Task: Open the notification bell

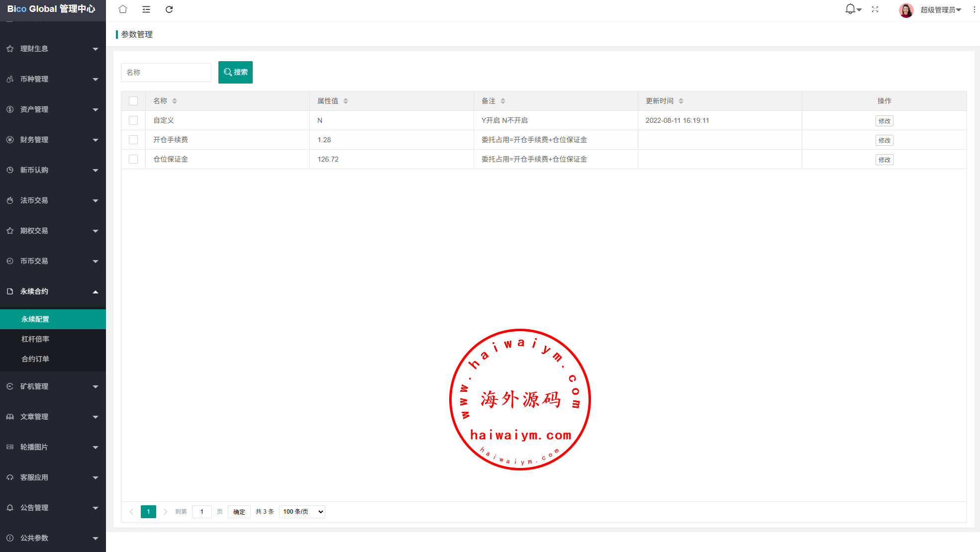Action: point(851,9)
